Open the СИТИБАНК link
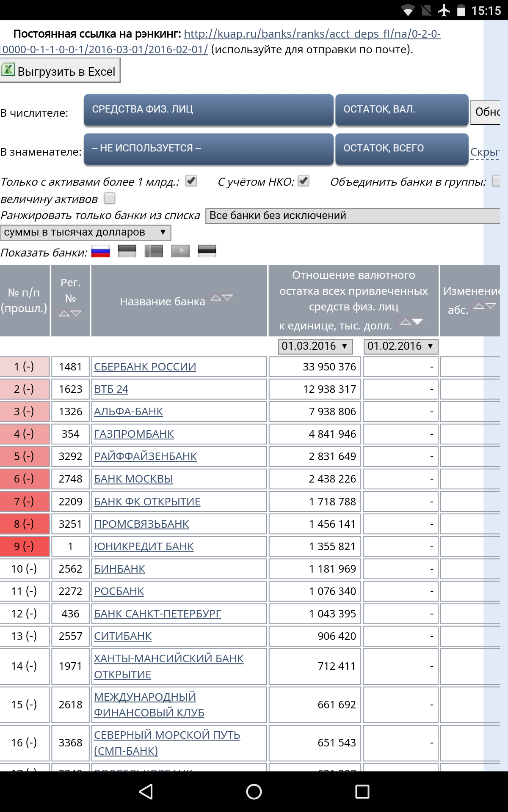Image resolution: width=508 pixels, height=812 pixels. (x=123, y=636)
